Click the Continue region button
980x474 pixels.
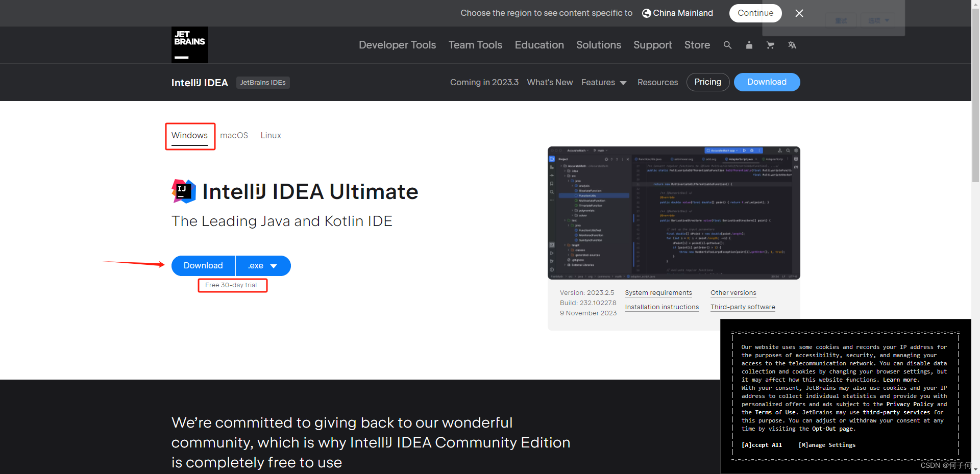click(x=755, y=13)
